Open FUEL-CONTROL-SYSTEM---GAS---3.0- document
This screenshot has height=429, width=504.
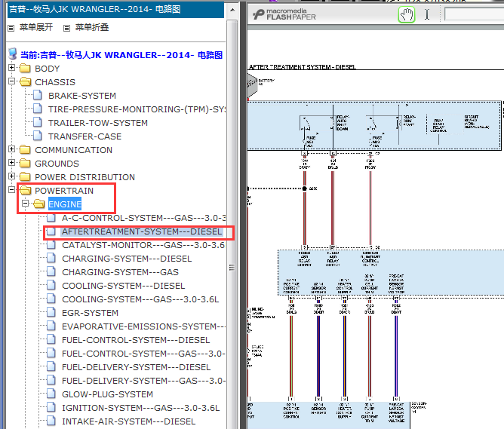click(143, 354)
